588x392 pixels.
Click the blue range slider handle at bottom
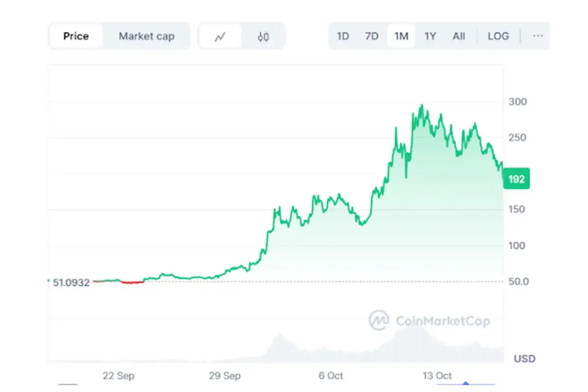pyautogui.click(x=465, y=384)
